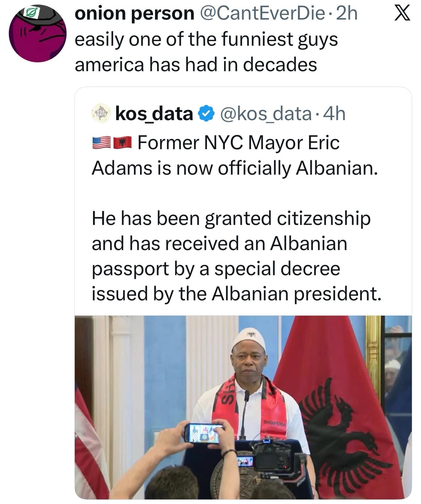Click the 4h timestamp on quoted tweet

(x=335, y=114)
